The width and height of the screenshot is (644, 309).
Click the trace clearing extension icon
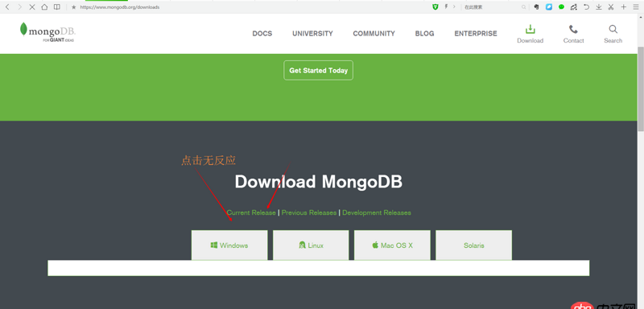(574, 7)
